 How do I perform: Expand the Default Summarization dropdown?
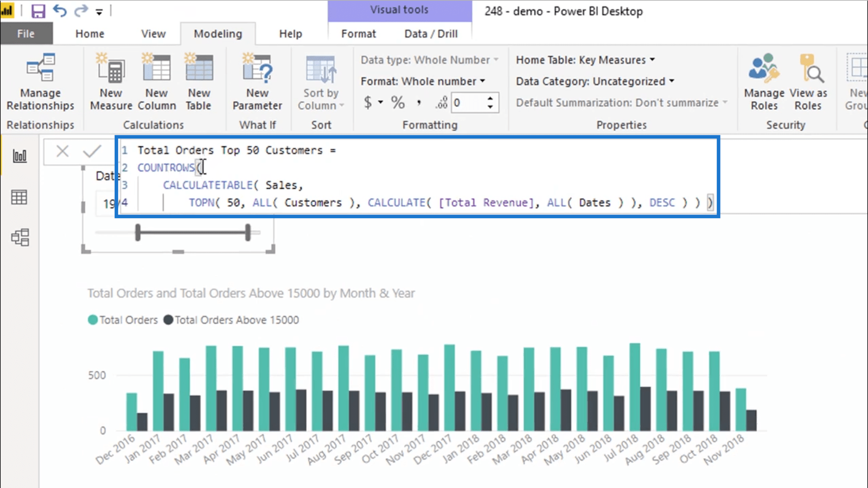tap(622, 102)
